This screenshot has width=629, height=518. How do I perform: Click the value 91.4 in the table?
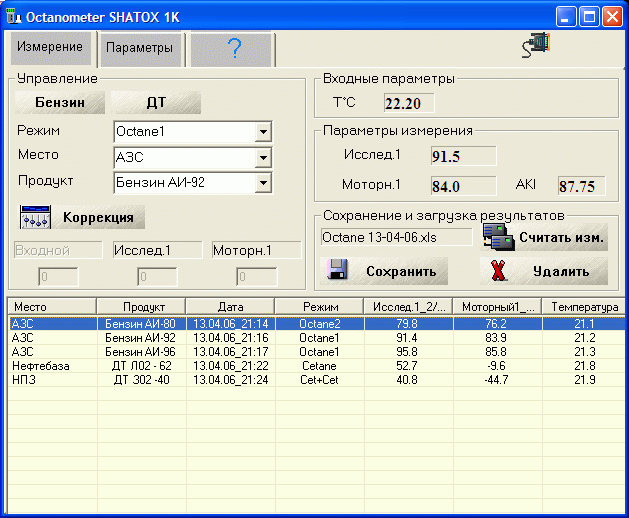tap(407, 337)
